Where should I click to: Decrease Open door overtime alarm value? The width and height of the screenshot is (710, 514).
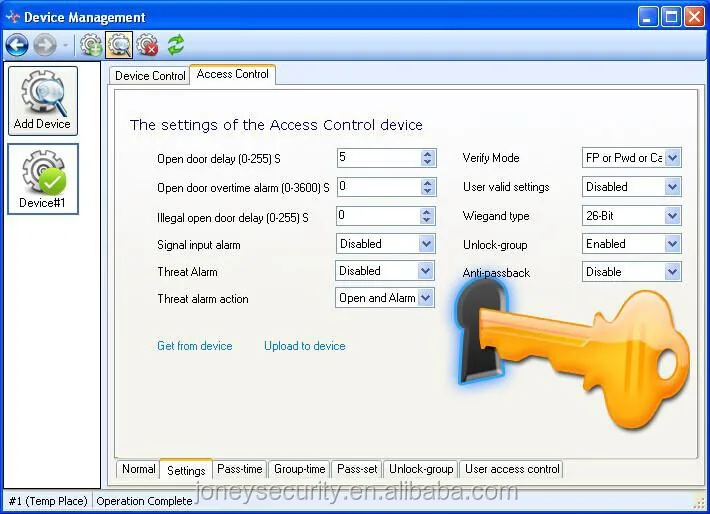(x=427, y=191)
